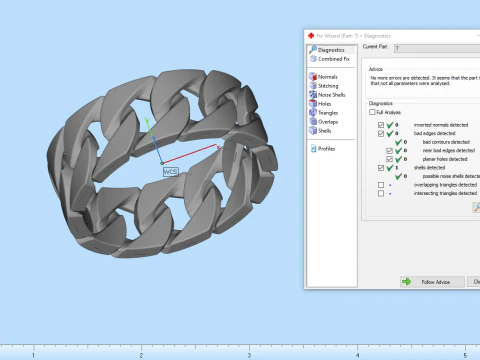Click the red Fix Wizard title bar icon
Image resolution: width=480 pixels, height=360 pixels.
point(311,36)
